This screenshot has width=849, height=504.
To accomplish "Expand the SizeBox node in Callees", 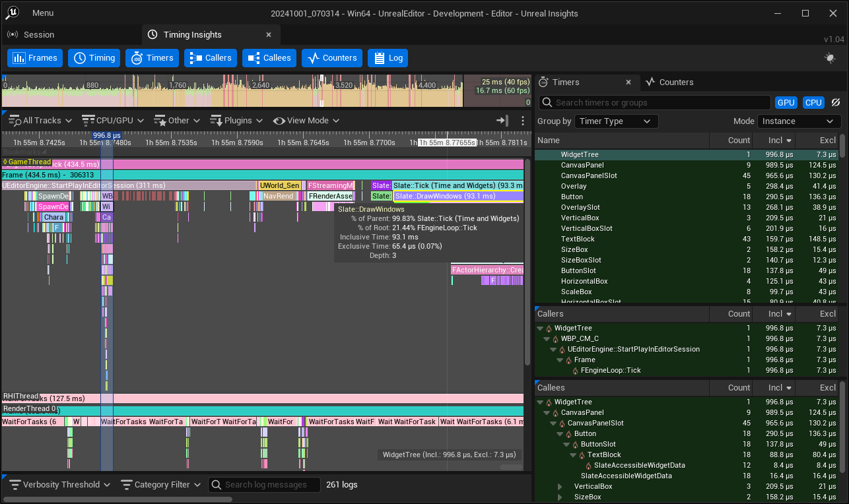I will [x=560, y=497].
